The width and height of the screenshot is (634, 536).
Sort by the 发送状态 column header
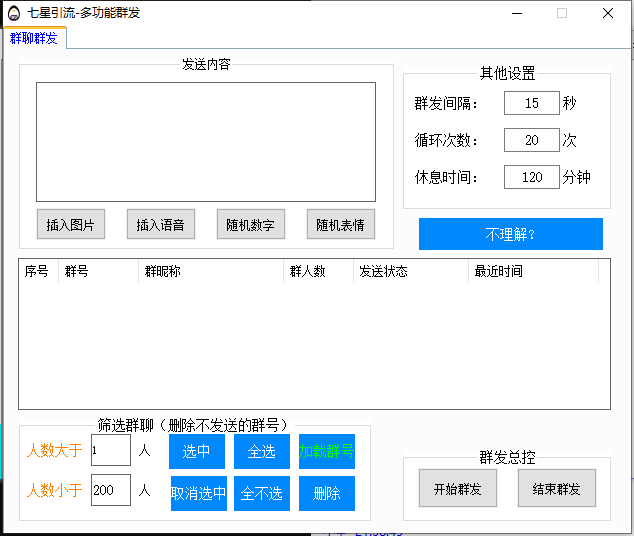[x=411, y=271]
